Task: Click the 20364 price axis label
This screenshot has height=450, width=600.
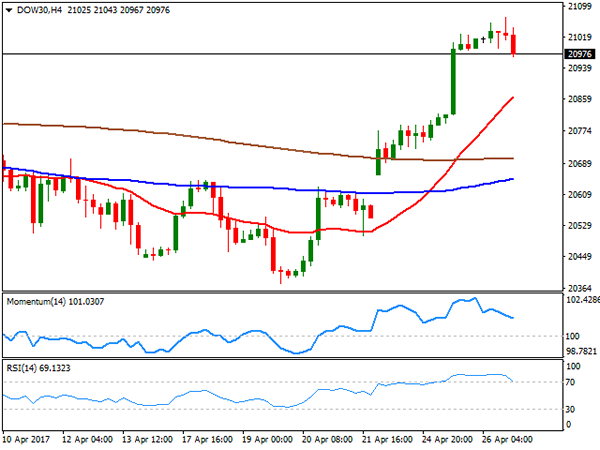Action: click(x=580, y=288)
